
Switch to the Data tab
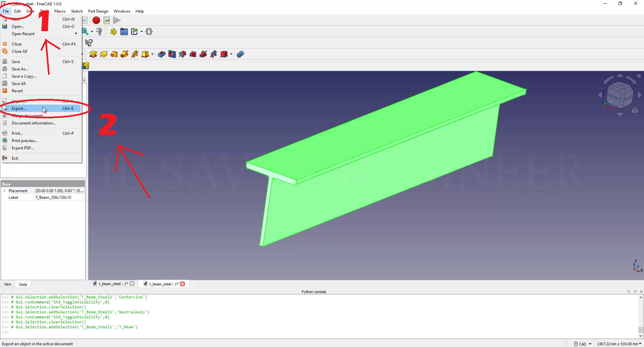(x=23, y=284)
